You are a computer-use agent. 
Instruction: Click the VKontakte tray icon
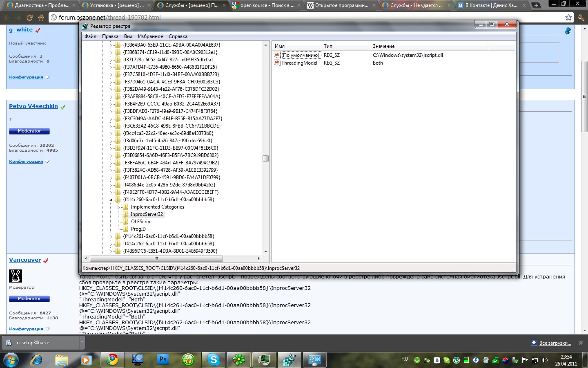437,360
